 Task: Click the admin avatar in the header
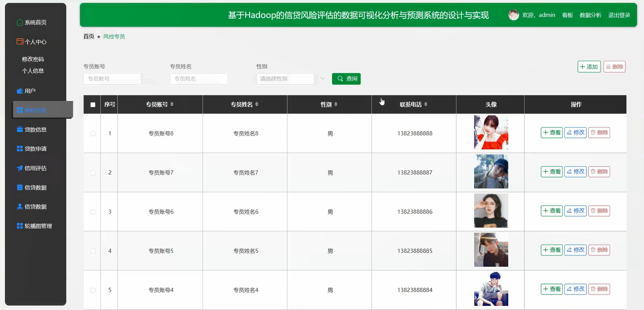(x=514, y=15)
